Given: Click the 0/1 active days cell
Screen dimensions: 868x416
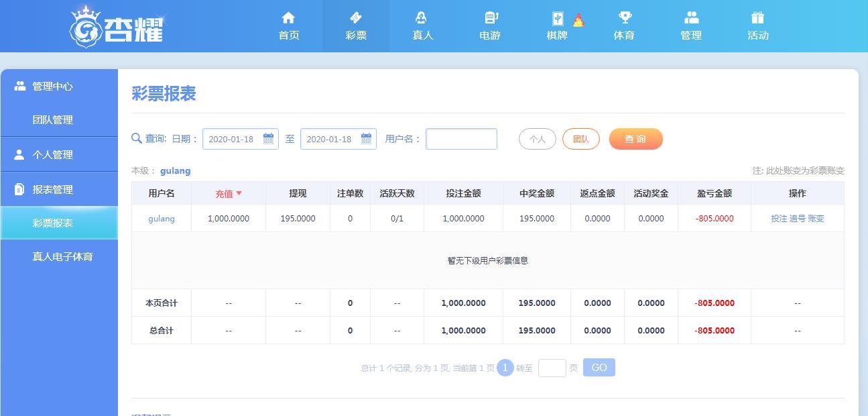Looking at the screenshot, I should [x=397, y=219].
